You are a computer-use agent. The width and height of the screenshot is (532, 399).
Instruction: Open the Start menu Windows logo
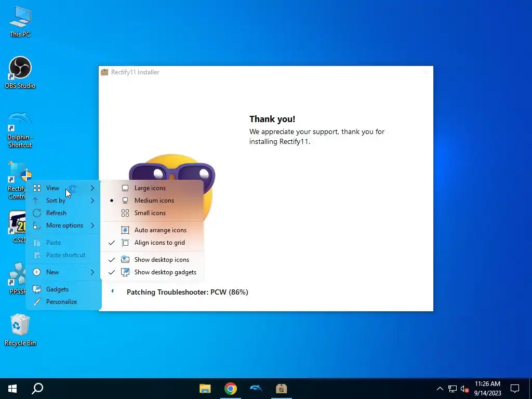(12, 389)
